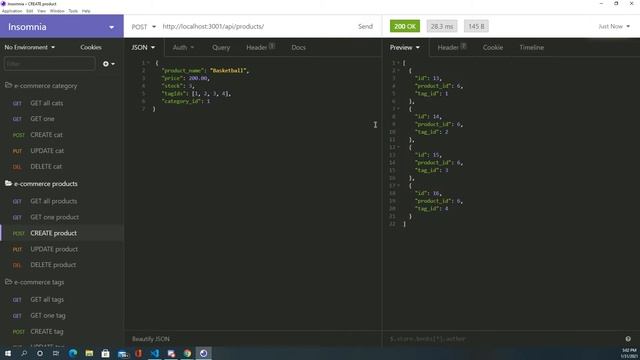Select the GET all tags request
The height and width of the screenshot is (360, 640).
tap(62, 300)
